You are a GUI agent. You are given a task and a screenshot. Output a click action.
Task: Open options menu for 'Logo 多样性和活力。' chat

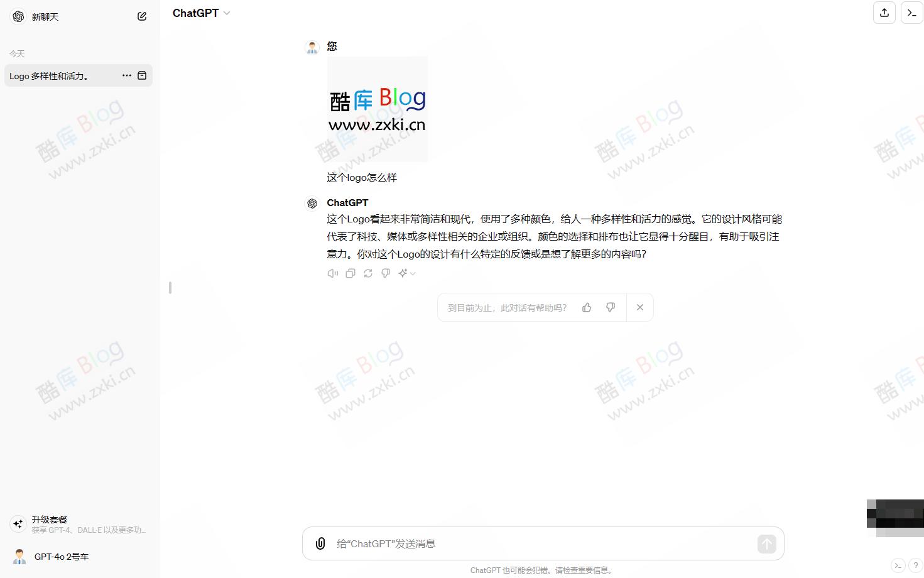click(126, 75)
